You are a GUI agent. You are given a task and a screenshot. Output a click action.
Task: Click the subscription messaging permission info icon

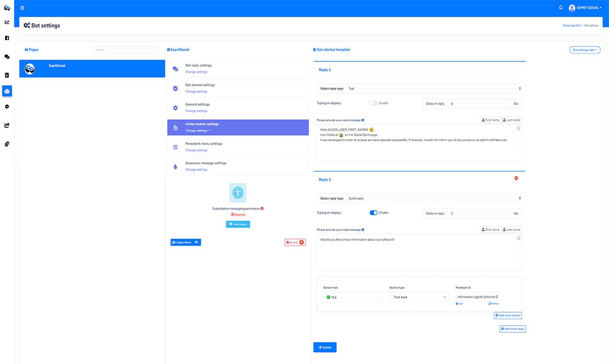point(262,209)
